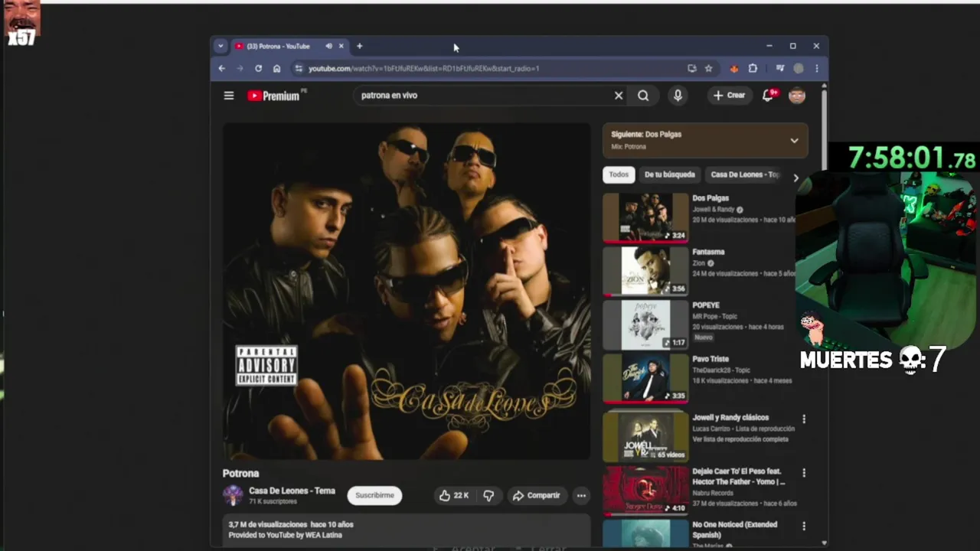Go to YouTube Premium home logo
Screen dimensions: 980x551
pyautogui.click(x=273, y=96)
